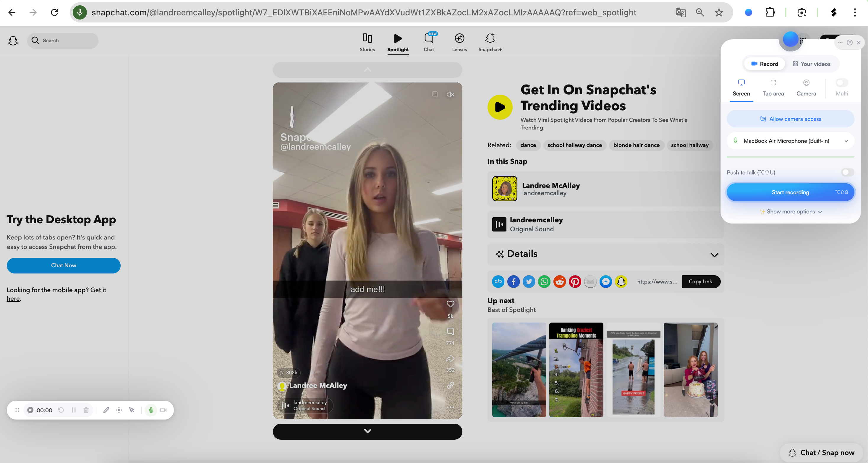
Task: Open the Snapchat+ page
Action: coord(490,42)
